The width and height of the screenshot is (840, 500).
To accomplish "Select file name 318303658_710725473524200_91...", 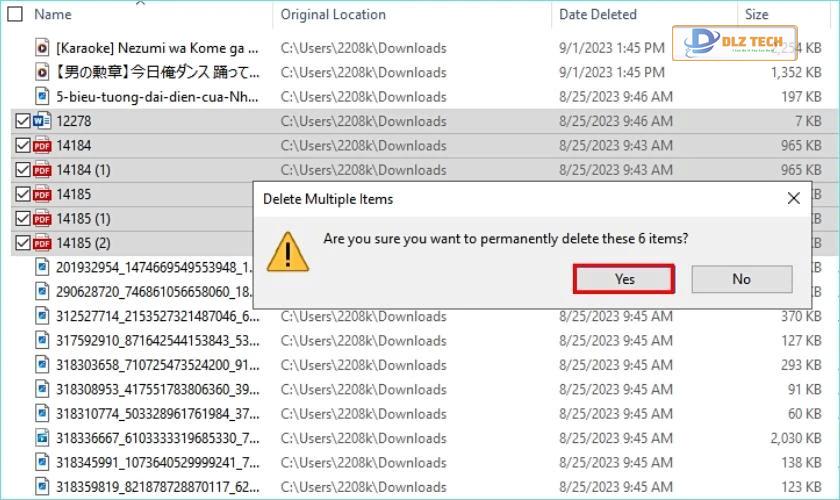I will pyautogui.click(x=158, y=365).
